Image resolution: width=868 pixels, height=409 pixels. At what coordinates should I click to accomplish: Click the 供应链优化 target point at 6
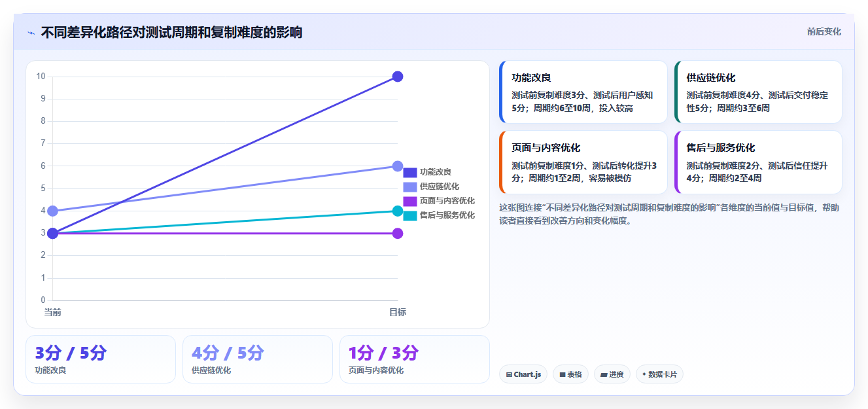point(397,166)
